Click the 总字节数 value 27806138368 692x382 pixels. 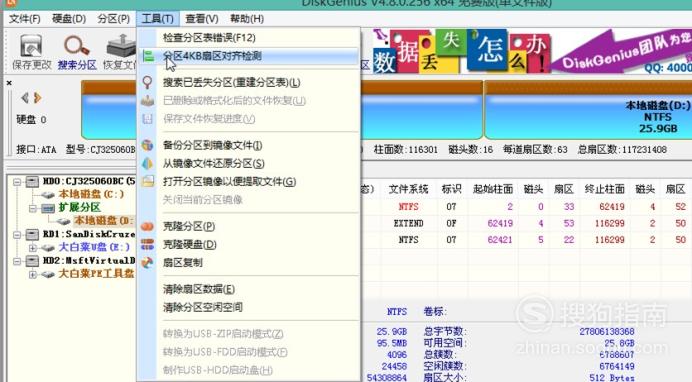607,331
